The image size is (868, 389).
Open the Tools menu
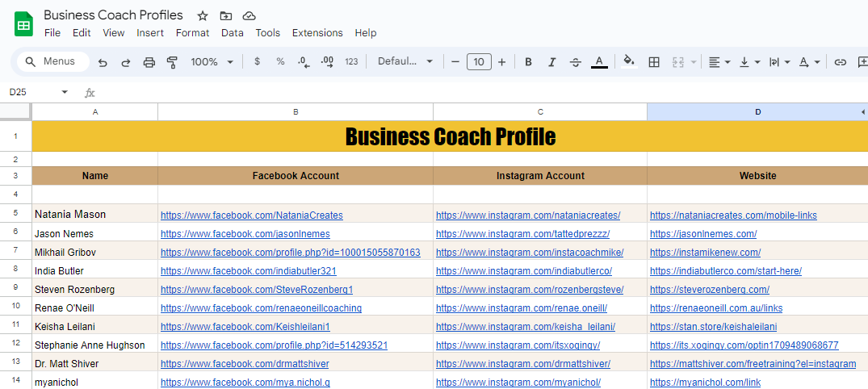[x=268, y=33]
